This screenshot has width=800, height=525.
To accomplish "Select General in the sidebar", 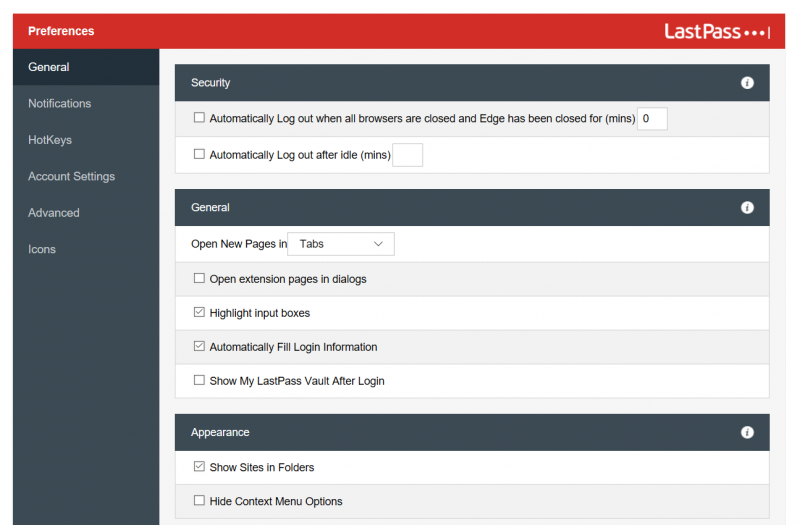I will pyautogui.click(x=86, y=67).
